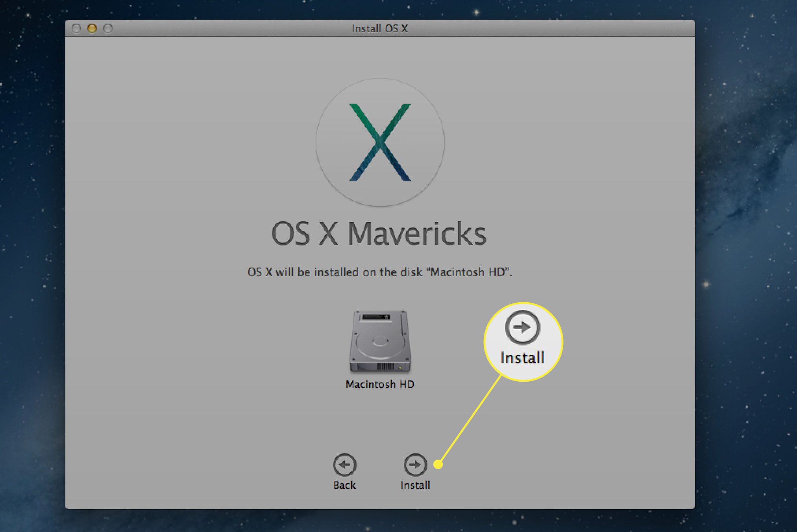Click the "Macintosh HD" disk label
This screenshot has width=797, height=532.
(380, 384)
